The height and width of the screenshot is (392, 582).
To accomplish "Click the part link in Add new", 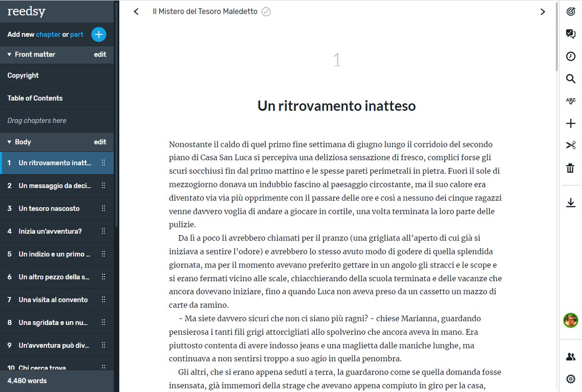I will (77, 34).
